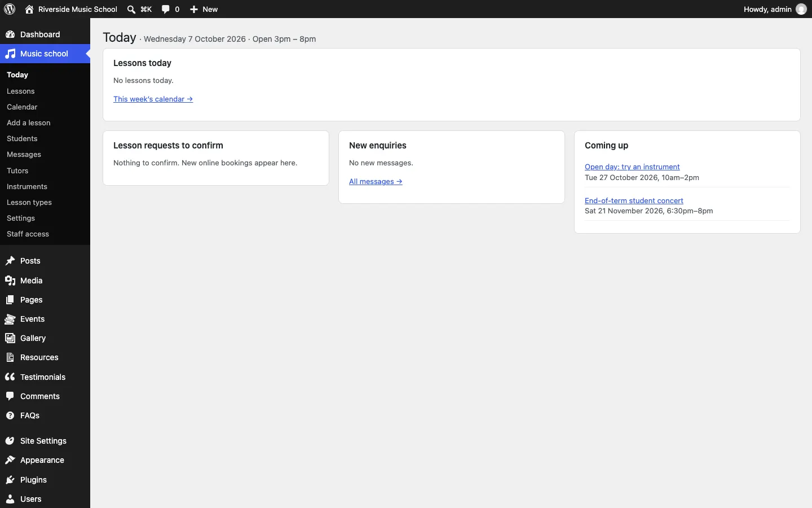Click the WordPress logo icon
Image resolution: width=812 pixels, height=508 pixels.
[10, 9]
